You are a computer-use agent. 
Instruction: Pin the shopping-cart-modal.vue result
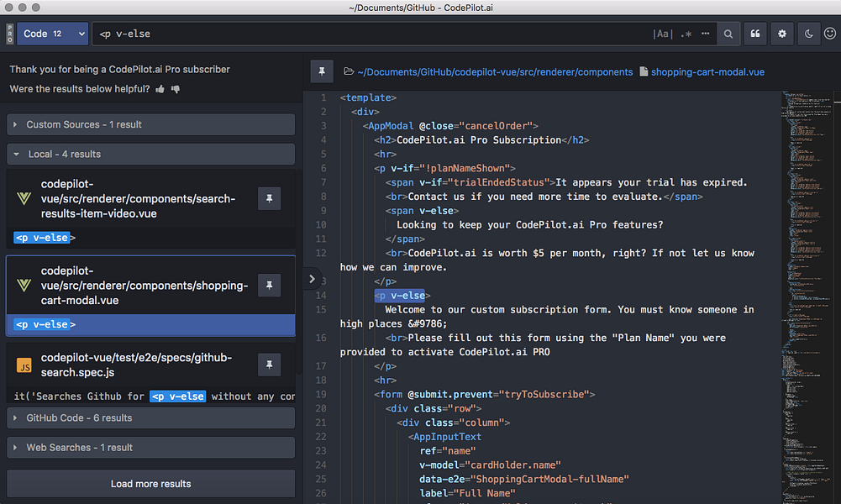269,286
